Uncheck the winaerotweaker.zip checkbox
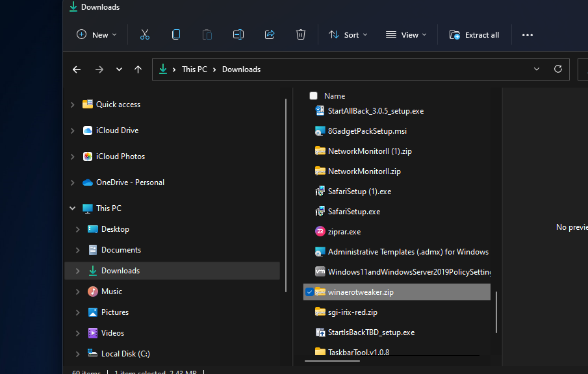 (x=309, y=292)
